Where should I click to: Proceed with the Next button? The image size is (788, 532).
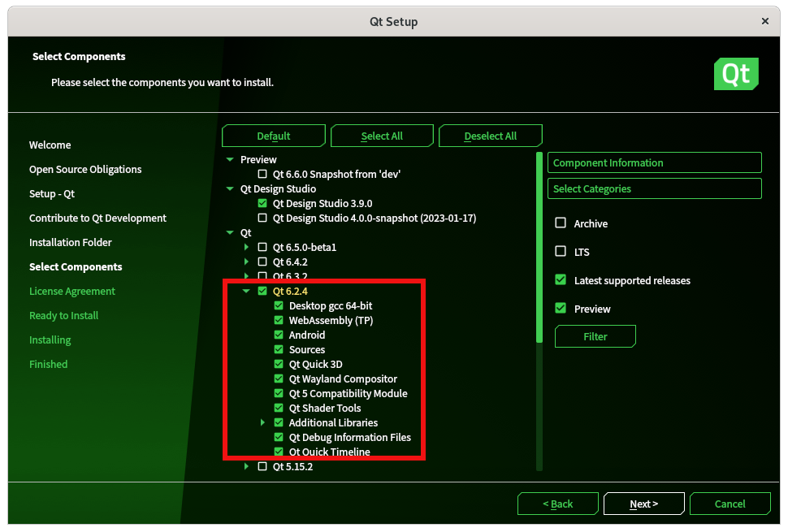(643, 504)
